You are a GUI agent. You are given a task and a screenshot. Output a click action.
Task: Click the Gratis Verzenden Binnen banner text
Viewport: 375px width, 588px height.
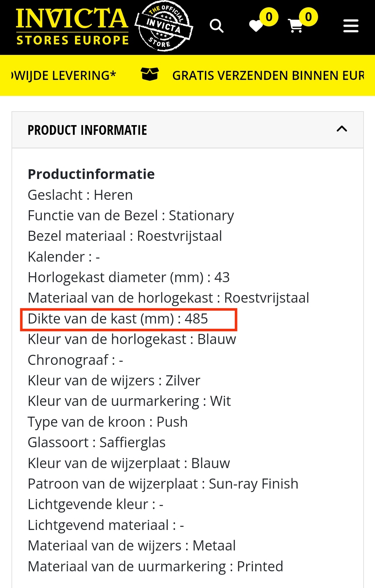pos(268,75)
